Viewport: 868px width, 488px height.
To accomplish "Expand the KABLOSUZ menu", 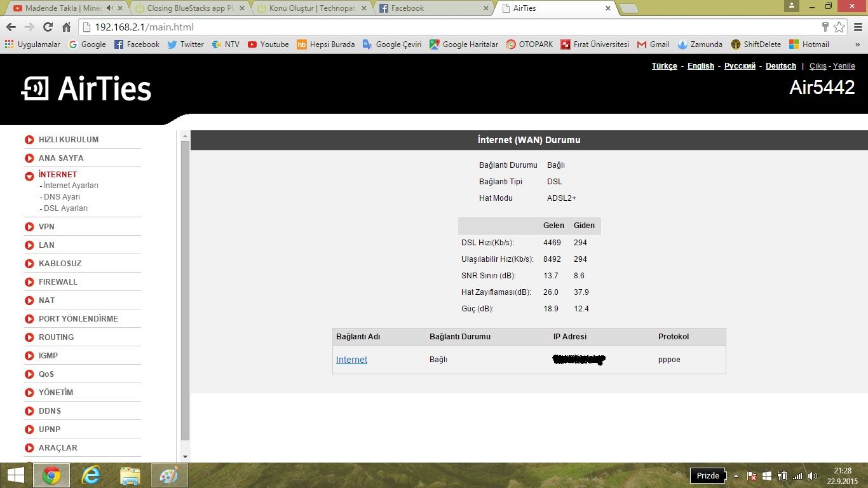I will (x=60, y=264).
